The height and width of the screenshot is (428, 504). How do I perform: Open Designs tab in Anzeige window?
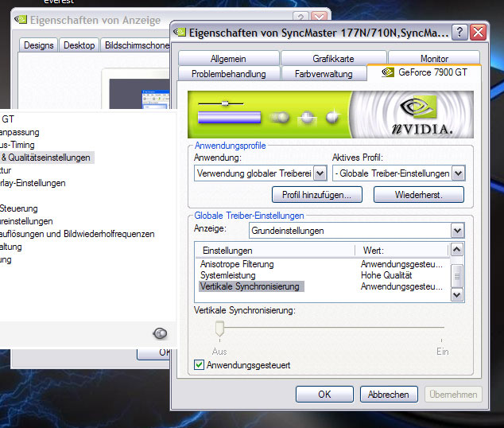tap(39, 45)
